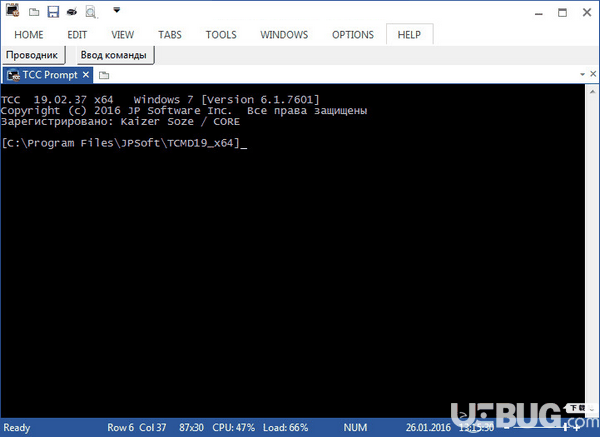Click the CPU: 47% status entry
This screenshot has height=437, width=600.
click(x=233, y=427)
